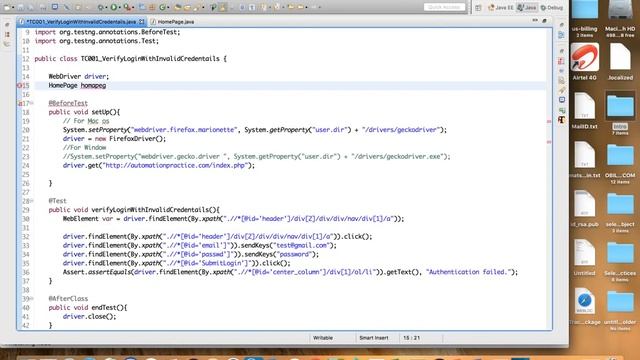This screenshot has width=640, height=360.
Task: Click the upper pink marker in overview ruler
Action: [549, 121]
